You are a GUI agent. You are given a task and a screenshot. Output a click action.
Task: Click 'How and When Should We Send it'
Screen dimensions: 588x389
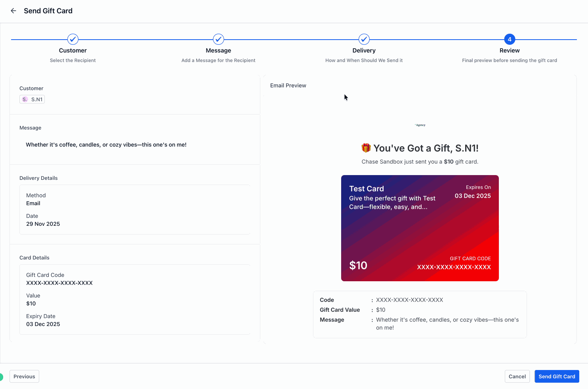(x=364, y=60)
